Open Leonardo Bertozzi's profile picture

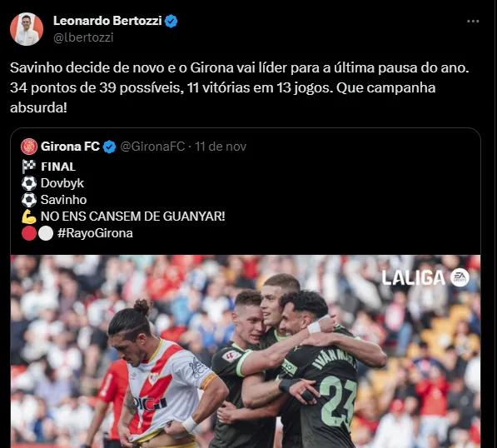click(x=27, y=29)
